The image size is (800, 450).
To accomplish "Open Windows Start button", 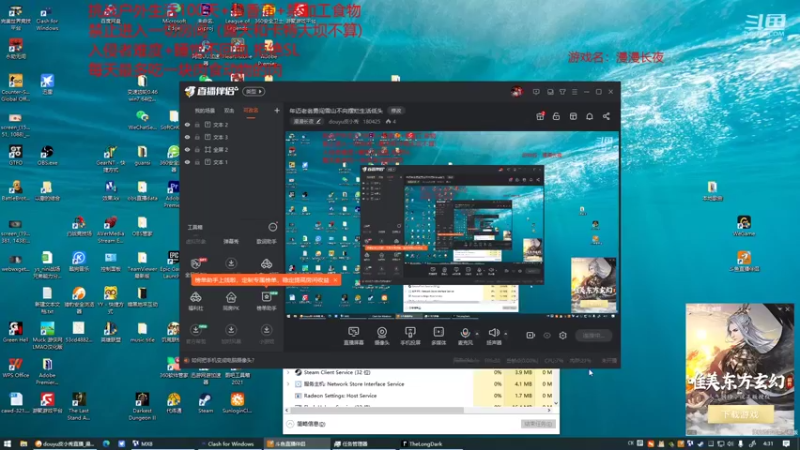I will click(x=7, y=444).
